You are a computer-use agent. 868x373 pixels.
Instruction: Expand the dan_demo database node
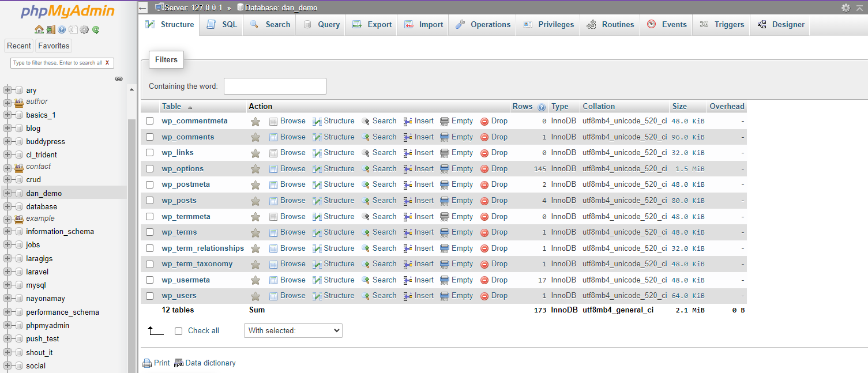7,193
